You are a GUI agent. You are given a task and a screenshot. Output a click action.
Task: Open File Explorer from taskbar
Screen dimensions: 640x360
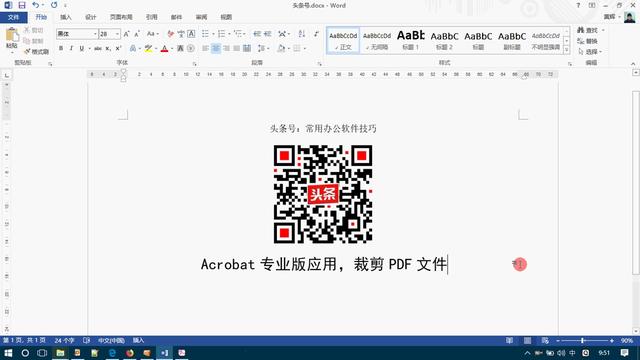(60, 353)
